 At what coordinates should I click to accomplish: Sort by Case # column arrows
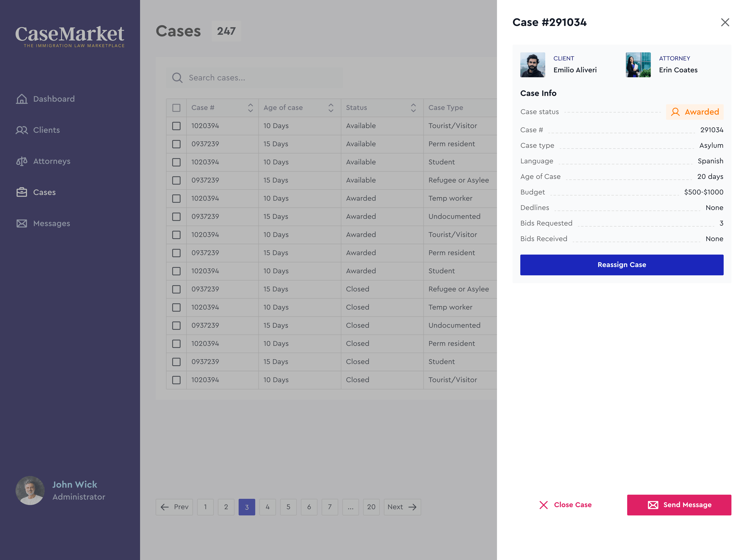(x=250, y=108)
